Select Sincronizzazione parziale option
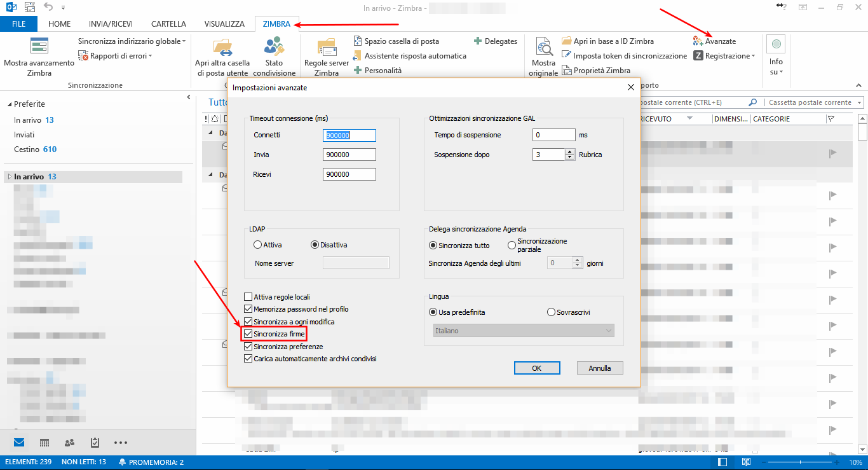This screenshot has height=470, width=868. point(512,245)
